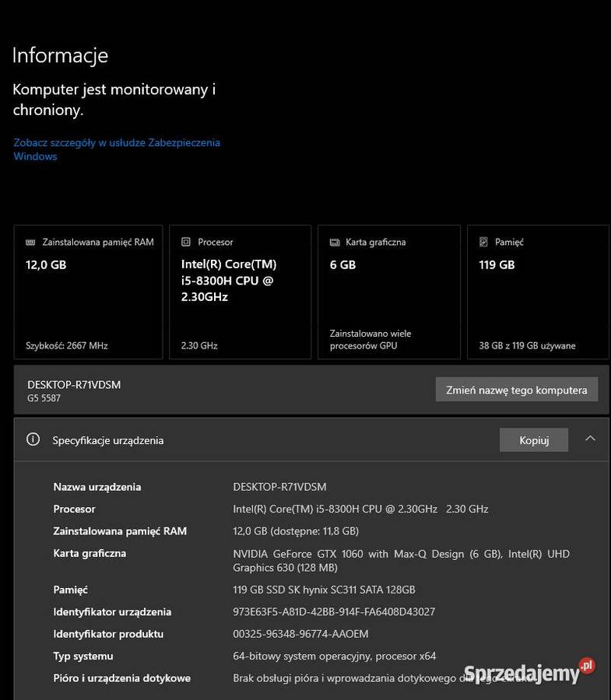The image size is (611, 700).
Task: Click Procesor label in specification list
Action: point(74,509)
